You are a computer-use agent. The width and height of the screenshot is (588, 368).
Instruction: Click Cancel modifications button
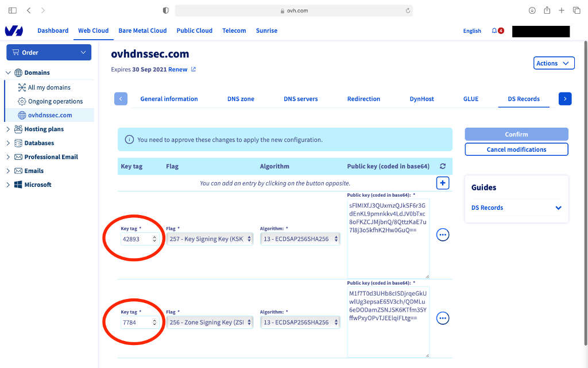[x=516, y=149]
